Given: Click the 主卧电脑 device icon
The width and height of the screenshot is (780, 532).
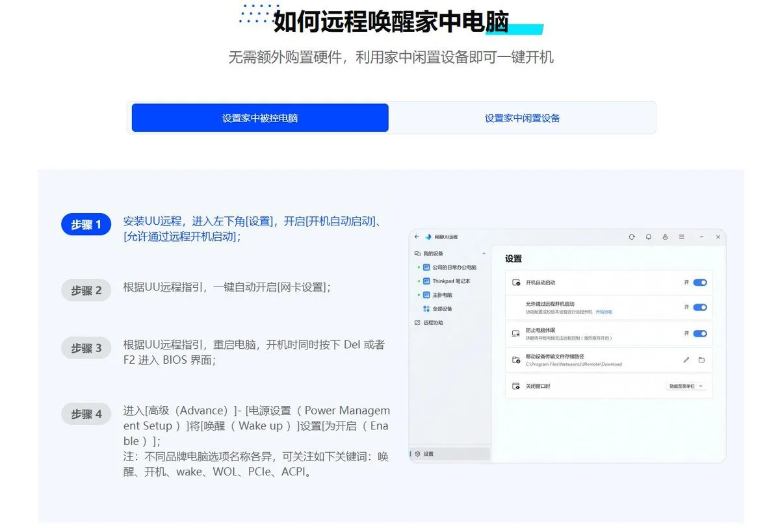Looking at the screenshot, I should 426,295.
